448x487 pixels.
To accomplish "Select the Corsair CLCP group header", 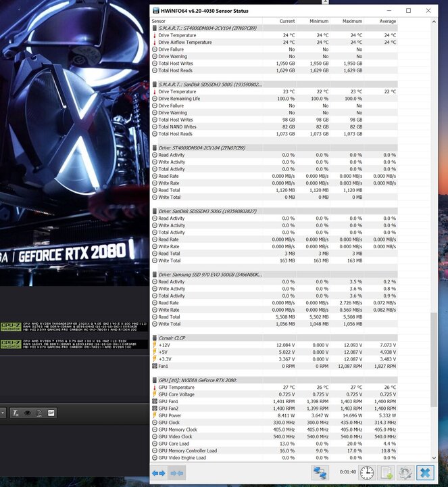I will (x=274, y=338).
